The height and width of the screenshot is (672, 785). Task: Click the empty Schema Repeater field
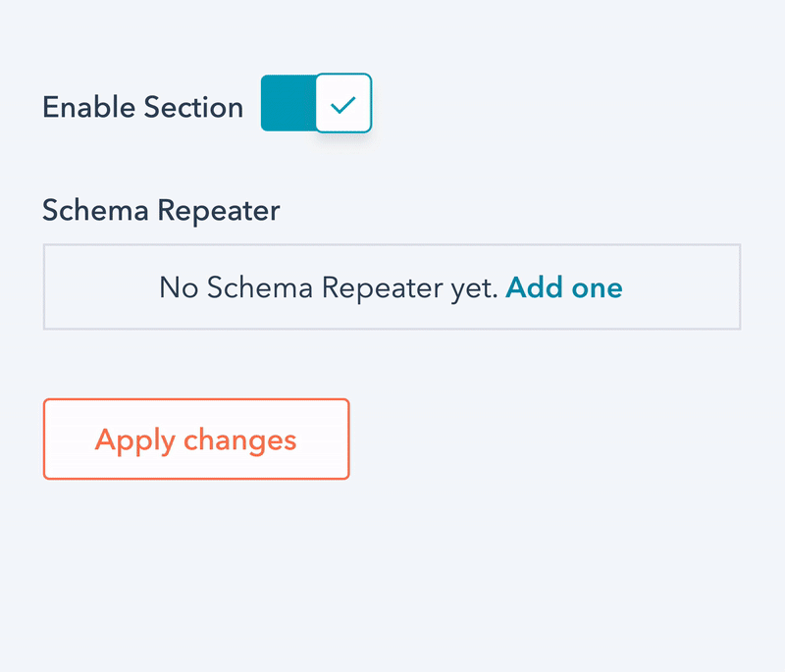click(x=392, y=286)
